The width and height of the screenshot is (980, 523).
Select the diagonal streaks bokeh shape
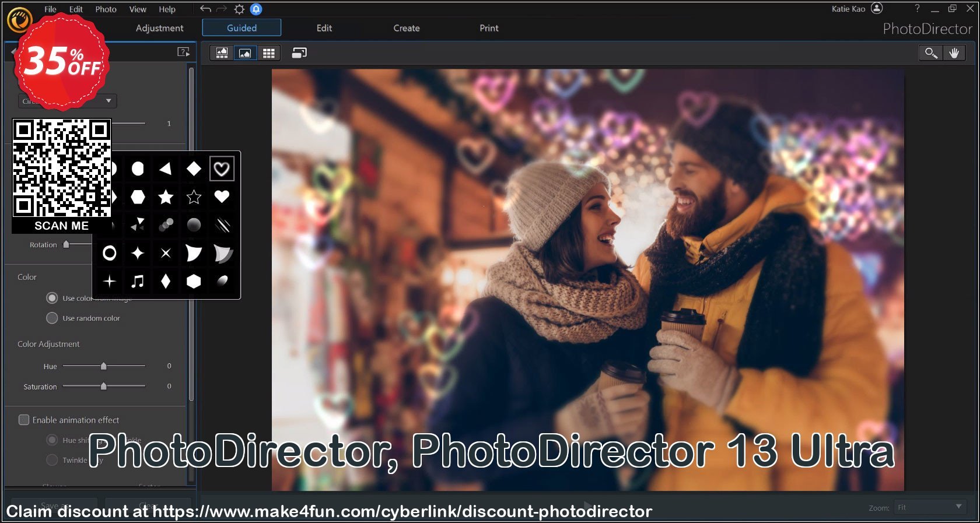222,224
